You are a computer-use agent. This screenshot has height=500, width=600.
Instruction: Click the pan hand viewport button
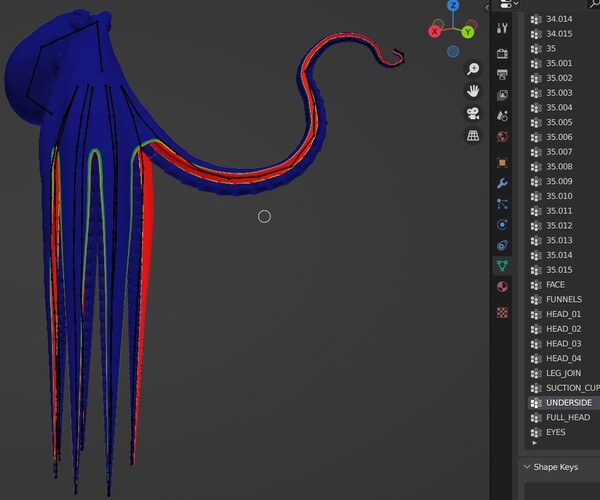click(472, 91)
